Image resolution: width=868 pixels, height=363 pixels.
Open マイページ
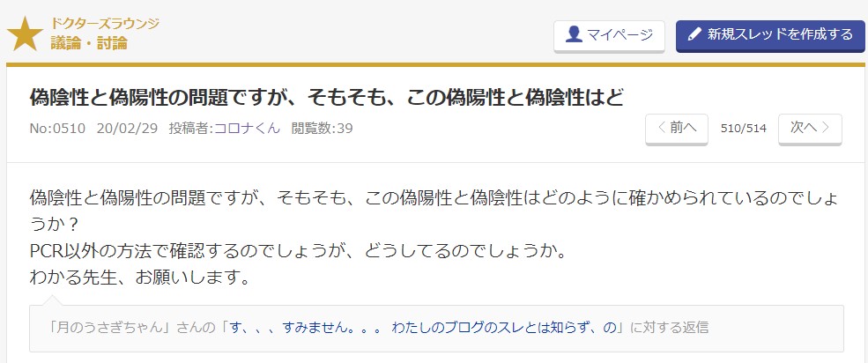pyautogui.click(x=609, y=35)
